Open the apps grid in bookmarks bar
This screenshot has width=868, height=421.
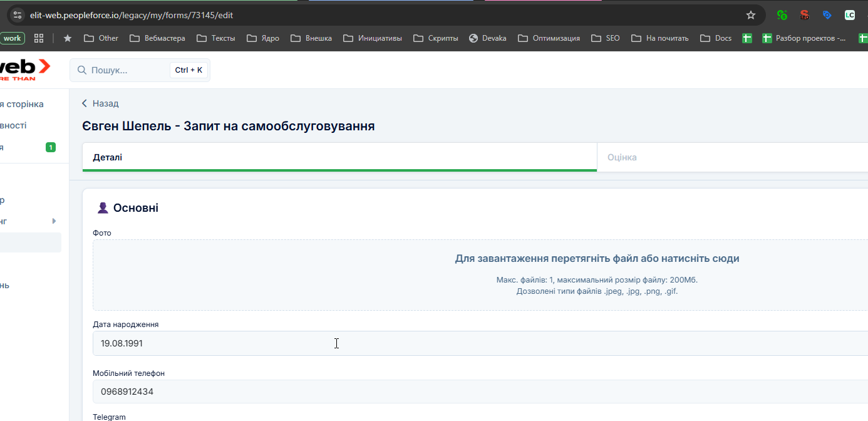point(39,38)
